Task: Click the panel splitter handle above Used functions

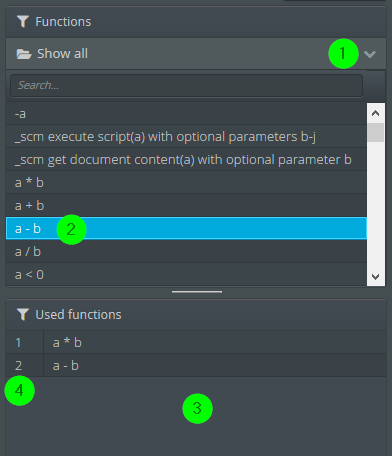Action: click(x=197, y=292)
